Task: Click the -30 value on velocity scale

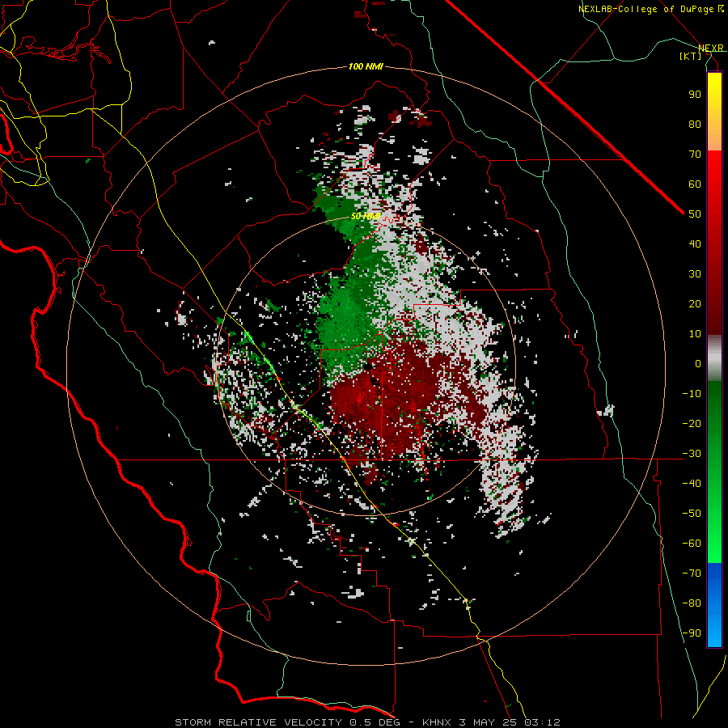Action: 692,454
